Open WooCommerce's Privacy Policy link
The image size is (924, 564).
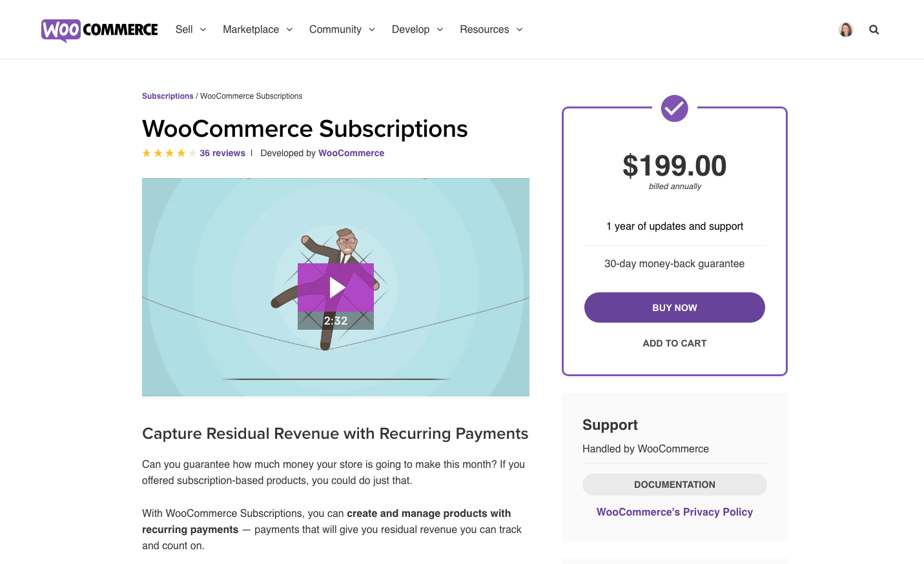tap(675, 512)
